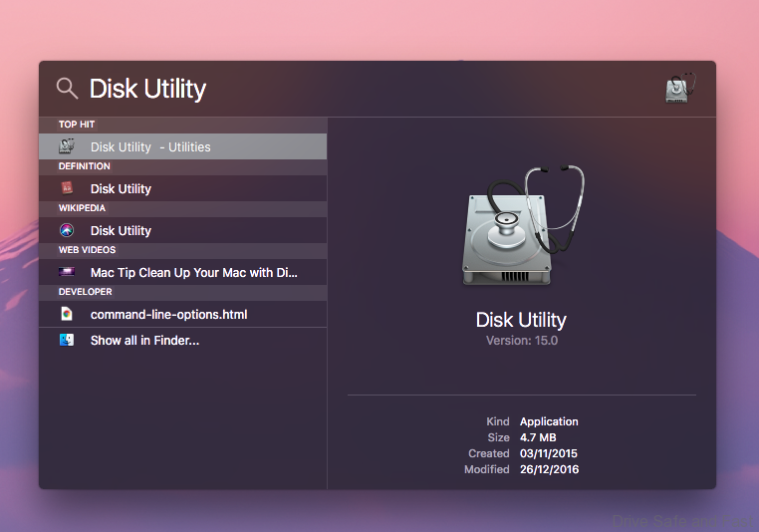Click the Dictionary icon under Definition

point(67,188)
